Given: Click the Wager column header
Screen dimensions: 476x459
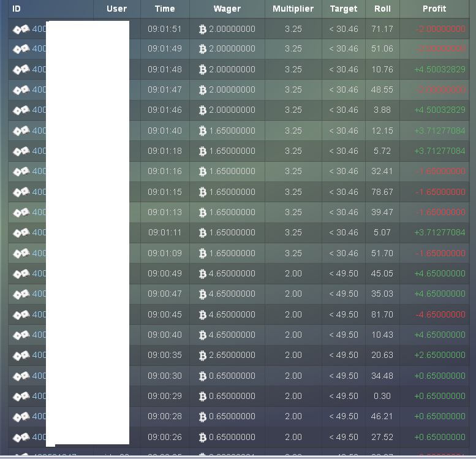Looking at the screenshot, I should click(227, 9).
